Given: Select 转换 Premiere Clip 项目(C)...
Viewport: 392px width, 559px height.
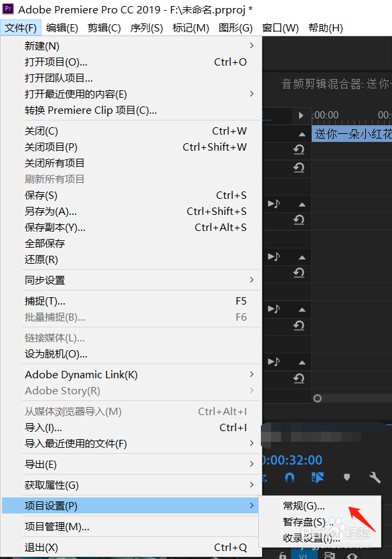Looking at the screenshot, I should (x=131, y=110).
